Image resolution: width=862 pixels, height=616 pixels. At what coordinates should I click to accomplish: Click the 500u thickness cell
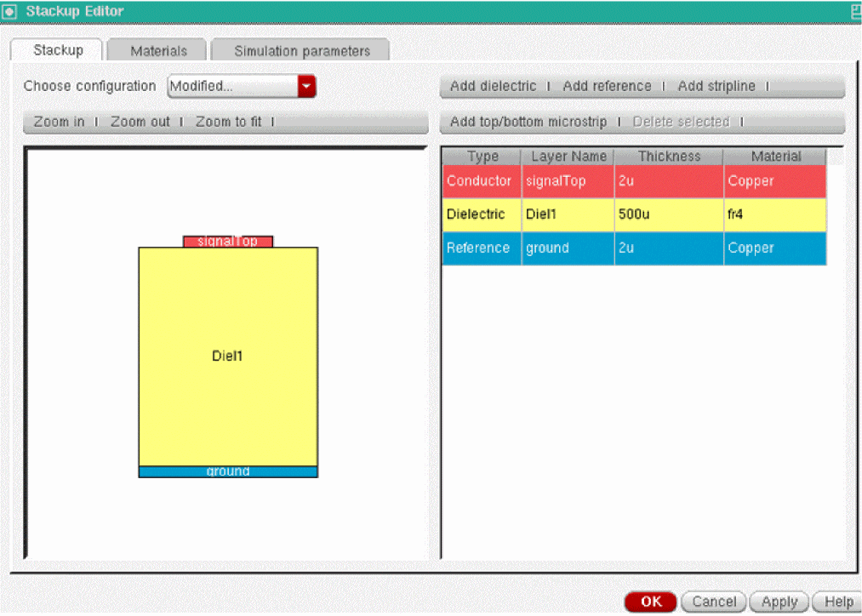click(x=669, y=215)
